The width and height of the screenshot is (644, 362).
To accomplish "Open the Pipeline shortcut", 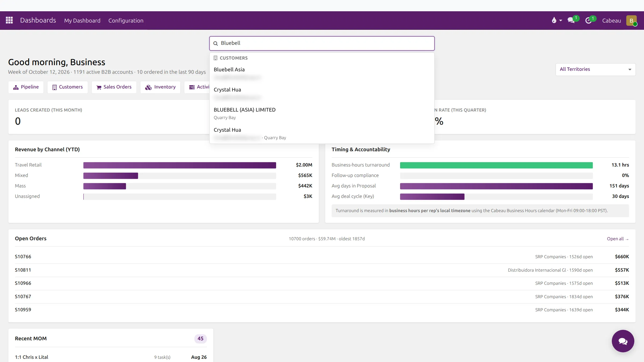I will point(26,87).
